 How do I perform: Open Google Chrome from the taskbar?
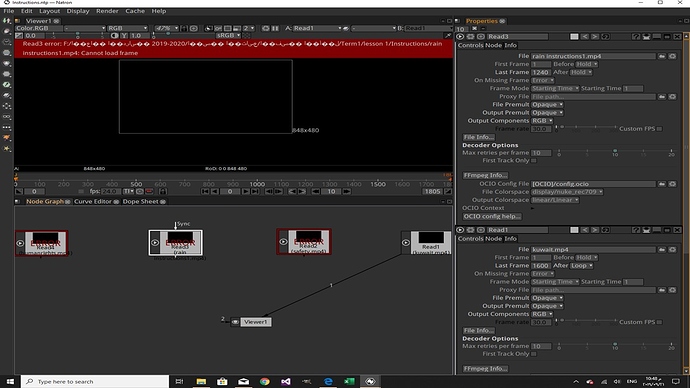coord(264,381)
